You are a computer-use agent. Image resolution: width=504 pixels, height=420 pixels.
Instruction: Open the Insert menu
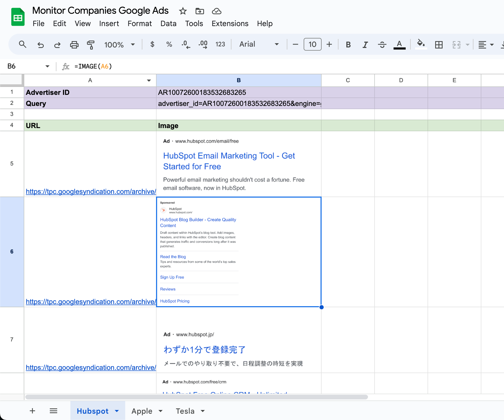pyautogui.click(x=109, y=23)
